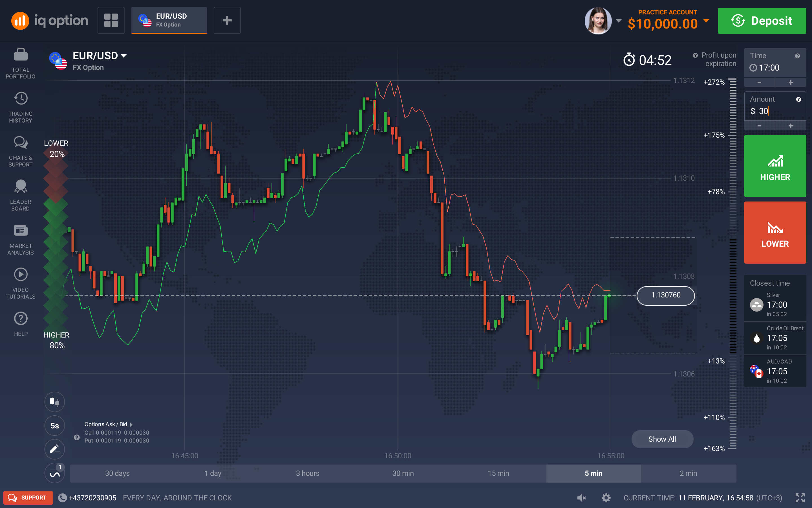Click the 1.130760 current price label
The height and width of the screenshot is (508, 812).
666,295
